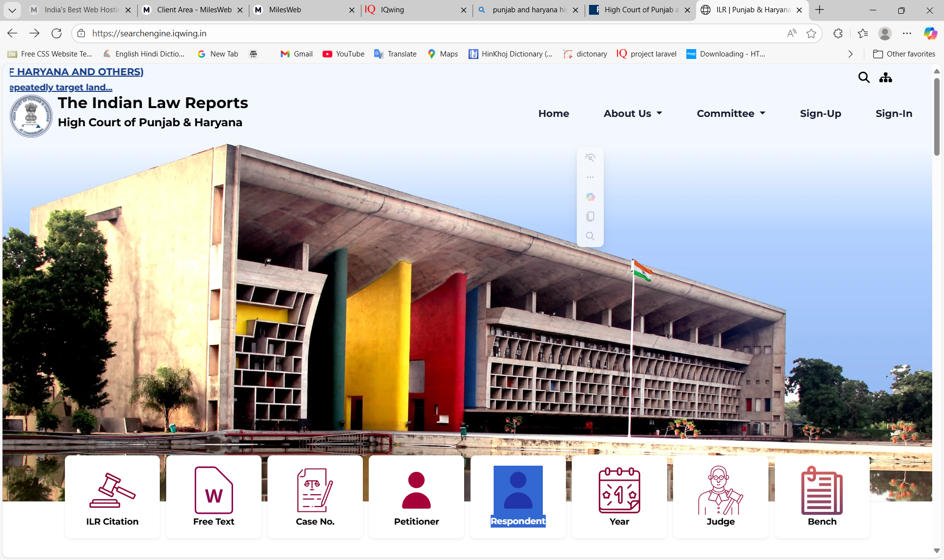This screenshot has height=560, width=944.
Task: Select Case No. search icon
Action: (315, 497)
